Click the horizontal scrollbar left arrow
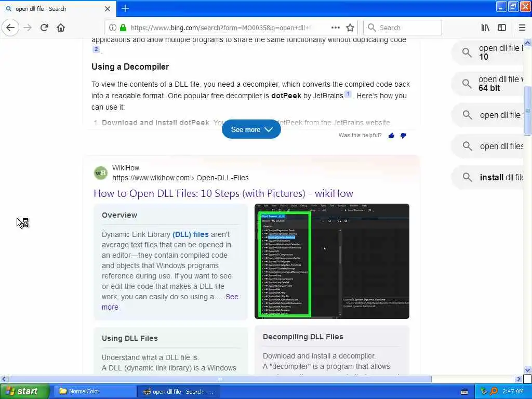The image size is (532, 399). click(4, 379)
